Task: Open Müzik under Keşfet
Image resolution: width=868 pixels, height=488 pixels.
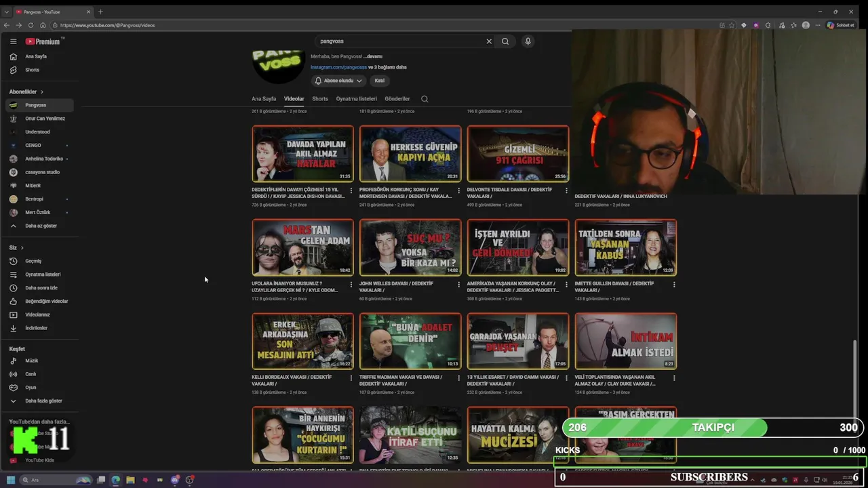Action: (41, 361)
